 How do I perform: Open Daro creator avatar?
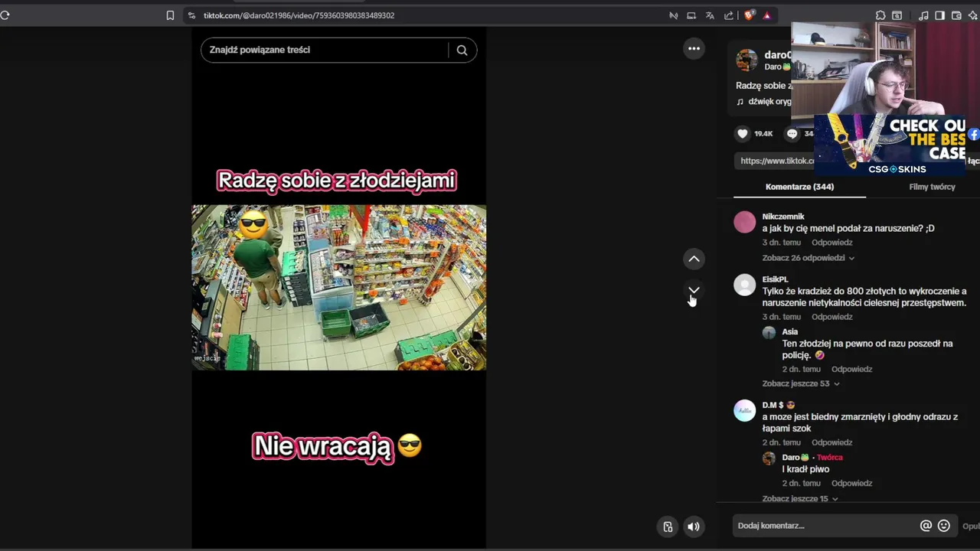tap(746, 60)
